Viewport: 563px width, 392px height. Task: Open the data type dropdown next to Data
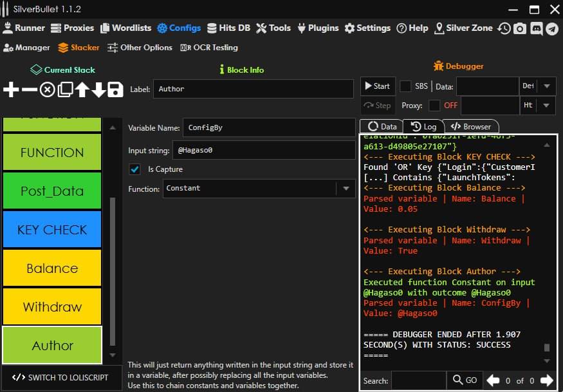click(x=546, y=86)
